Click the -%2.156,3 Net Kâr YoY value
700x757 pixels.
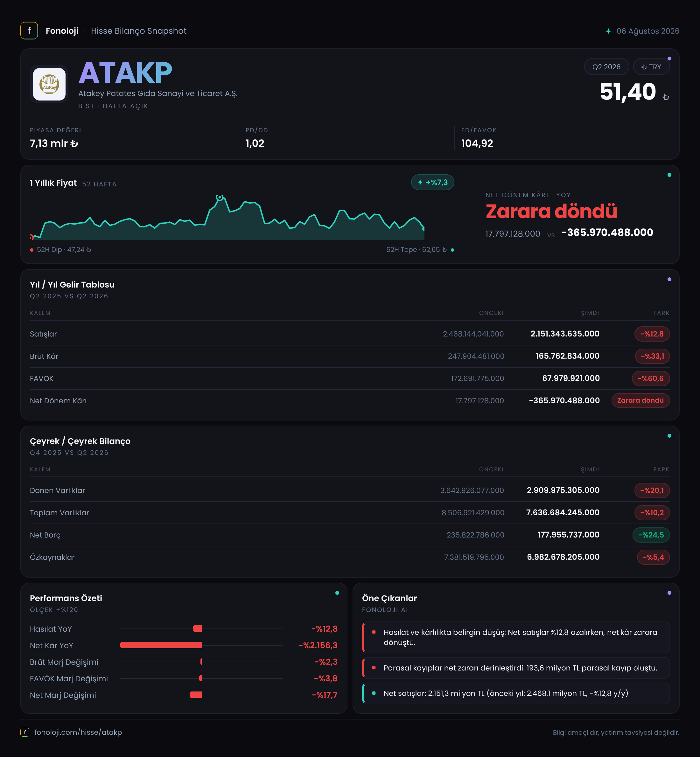tap(318, 645)
